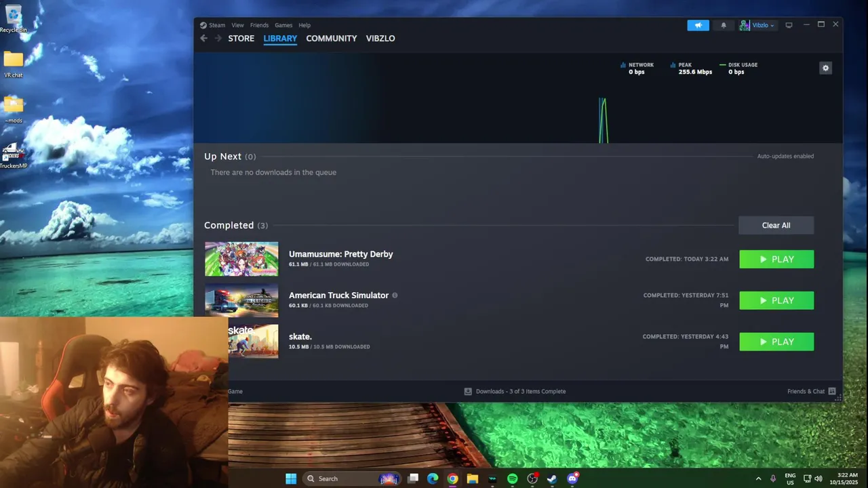Open the View menu in Steam

coord(237,25)
